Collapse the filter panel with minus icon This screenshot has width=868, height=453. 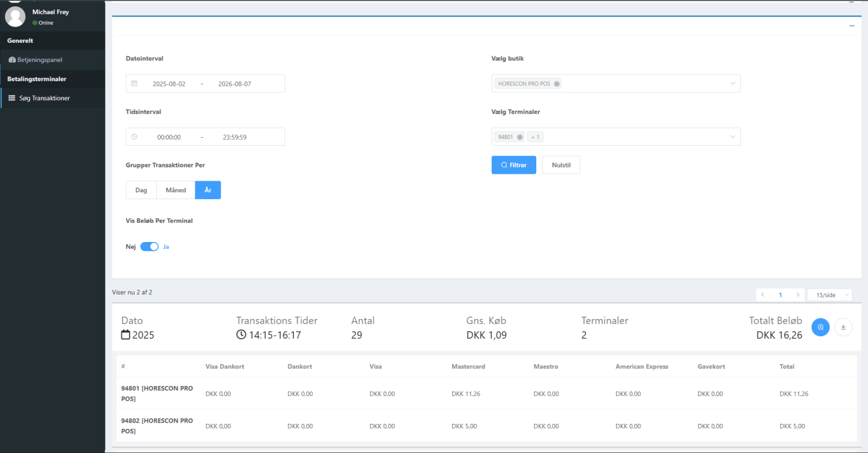point(852,25)
